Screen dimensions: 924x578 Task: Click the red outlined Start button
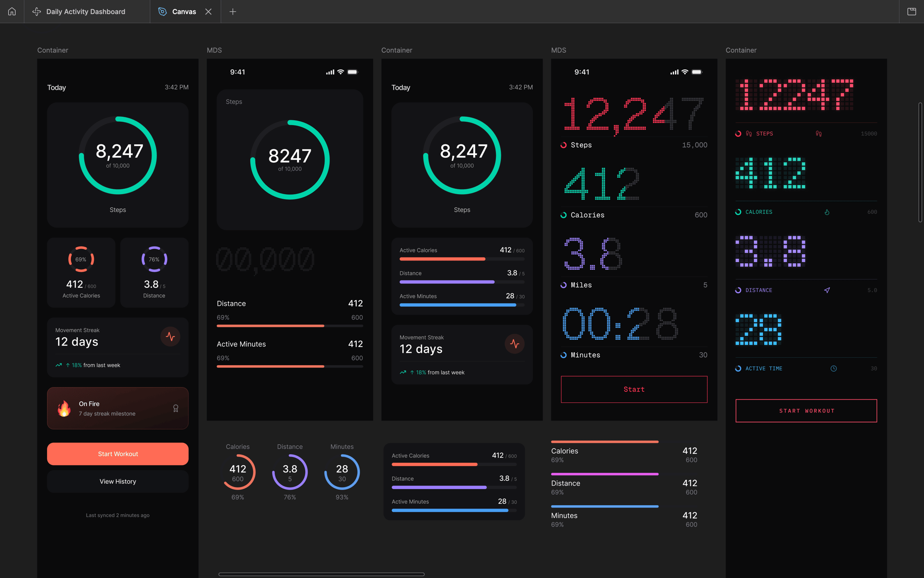pyautogui.click(x=634, y=390)
